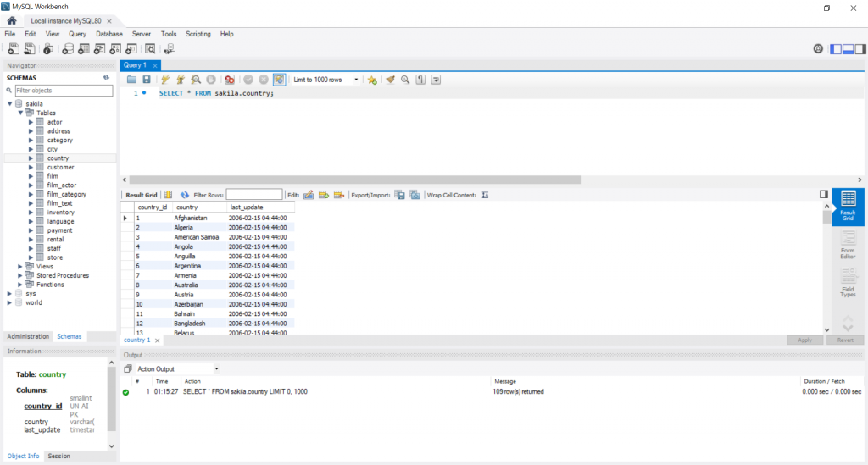Save the script to a file
Viewport: 868px width, 465px height.
click(x=146, y=80)
